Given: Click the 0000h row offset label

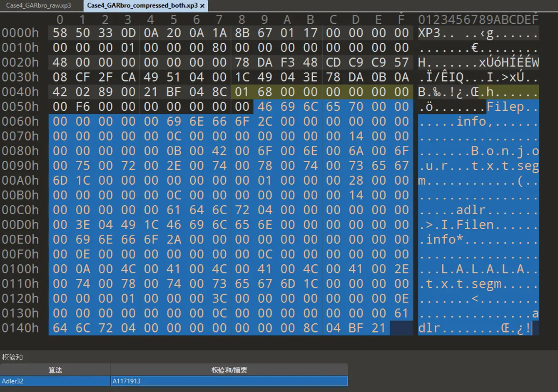Looking at the screenshot, I should (x=20, y=33).
